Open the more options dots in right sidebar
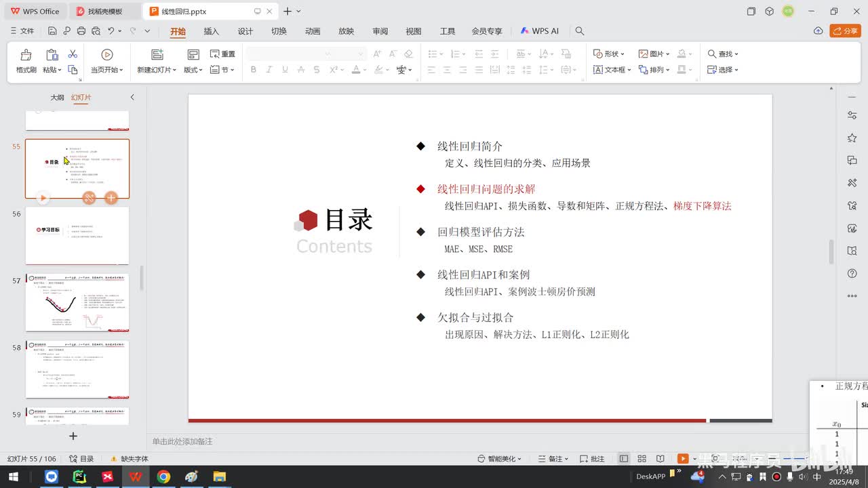This screenshot has height=488, width=868. [852, 296]
